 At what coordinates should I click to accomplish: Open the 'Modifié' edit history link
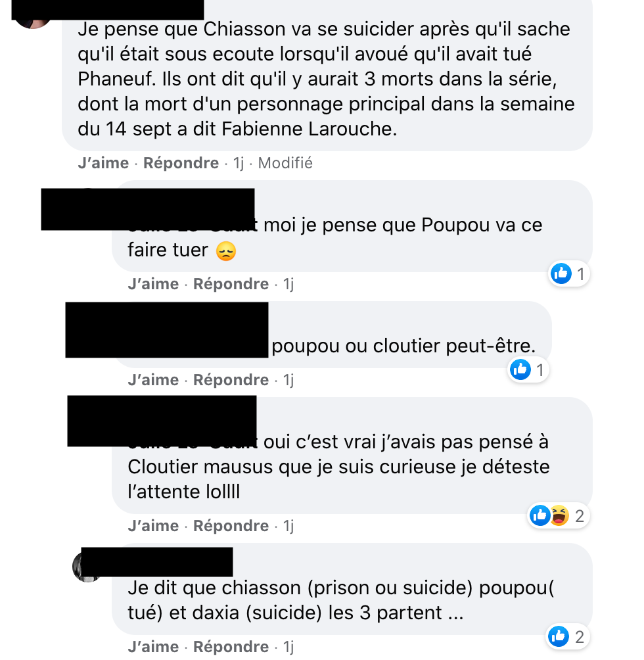pos(285,163)
